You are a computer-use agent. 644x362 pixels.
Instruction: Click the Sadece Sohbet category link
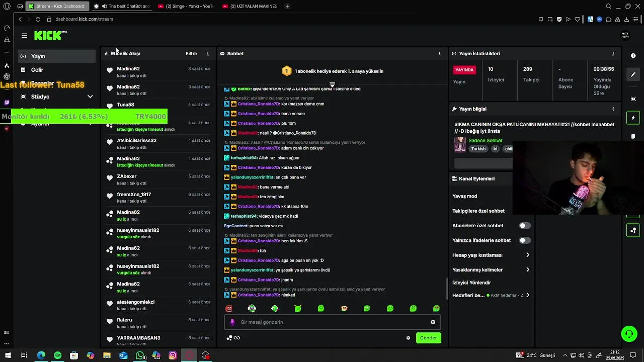(x=486, y=141)
